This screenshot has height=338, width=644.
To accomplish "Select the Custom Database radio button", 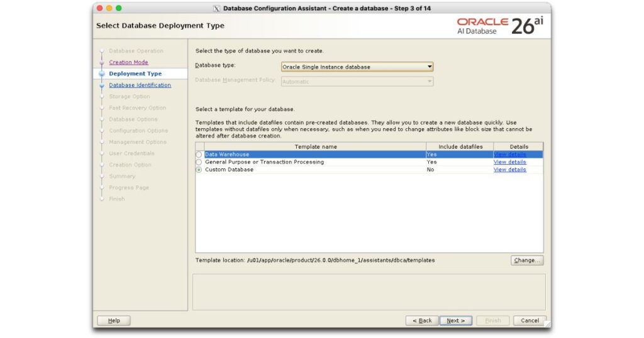I will pyautogui.click(x=199, y=170).
